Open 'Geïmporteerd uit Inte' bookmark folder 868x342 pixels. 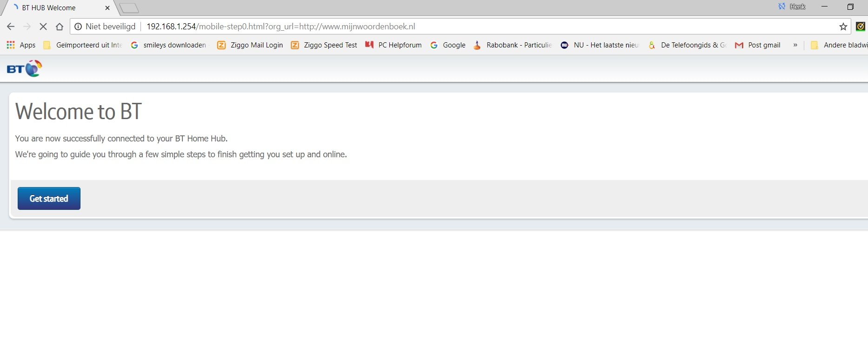(x=83, y=45)
